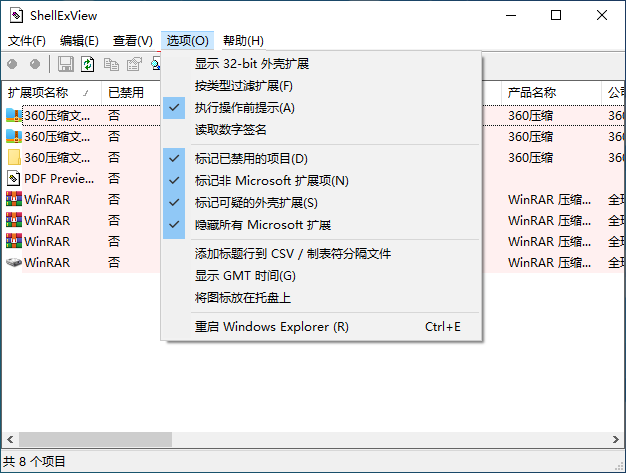Minimize the ShellExView window
626x473 pixels.
(511, 16)
